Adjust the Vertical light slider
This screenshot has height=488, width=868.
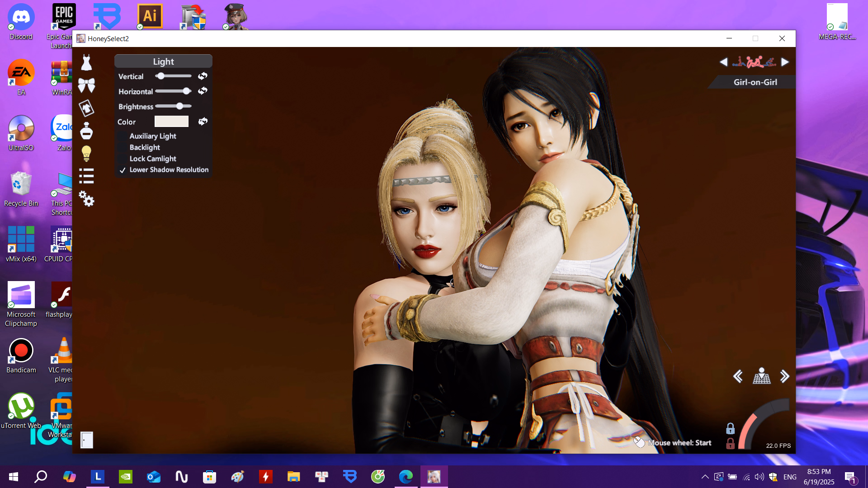point(173,76)
